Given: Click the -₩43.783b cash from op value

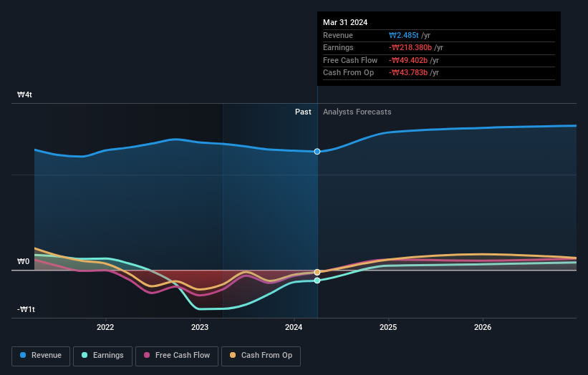Looking at the screenshot, I should (x=408, y=73).
